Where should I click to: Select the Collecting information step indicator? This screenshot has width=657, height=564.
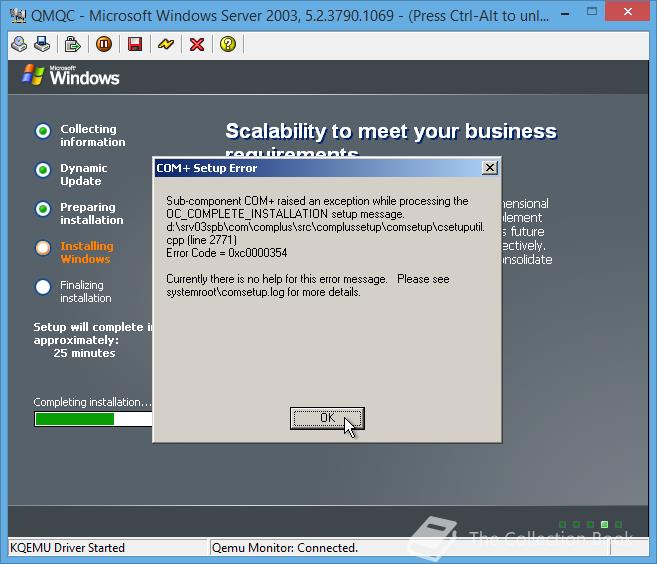pos(43,131)
